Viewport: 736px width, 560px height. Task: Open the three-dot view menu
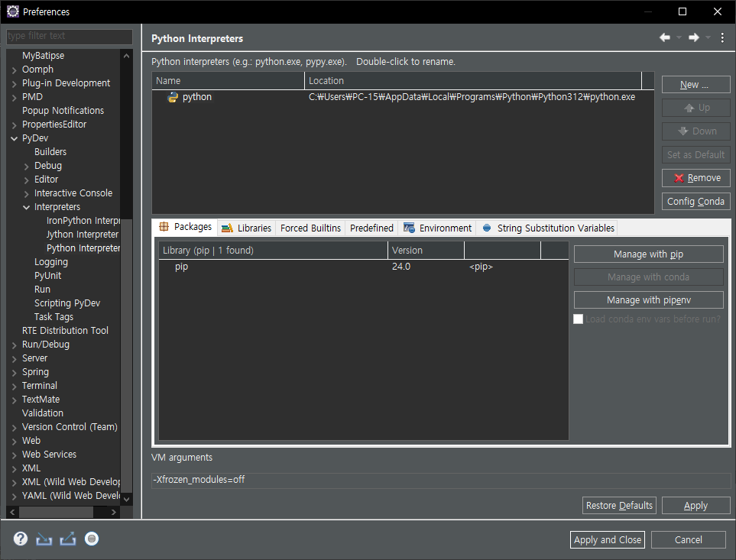(x=722, y=38)
